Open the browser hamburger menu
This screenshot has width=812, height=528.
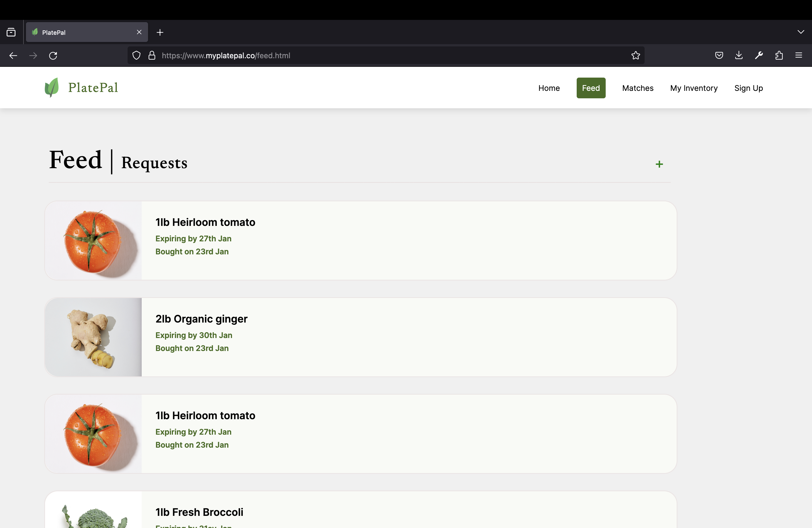[799, 56]
